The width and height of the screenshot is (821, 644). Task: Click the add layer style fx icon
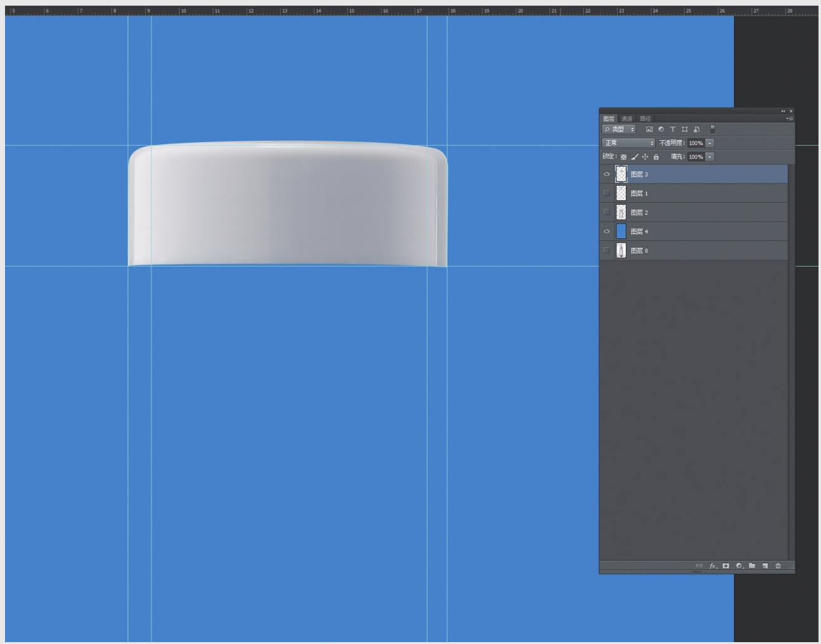click(x=713, y=566)
